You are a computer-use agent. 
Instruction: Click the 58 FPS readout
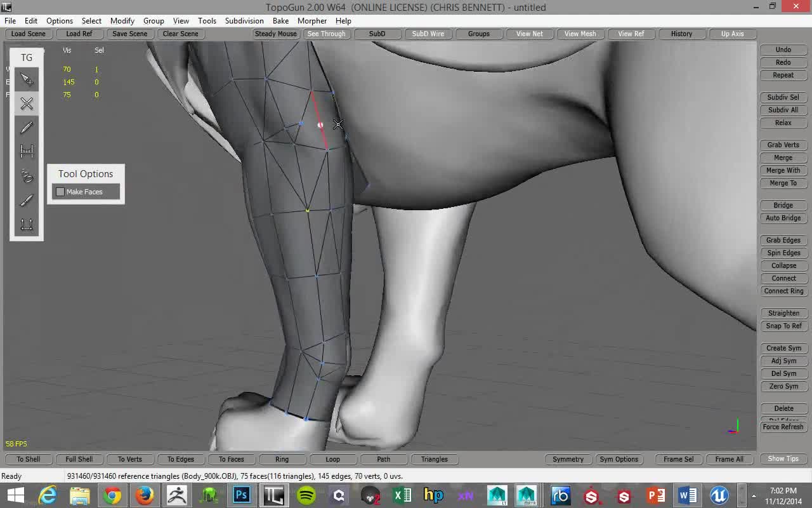pyautogui.click(x=16, y=444)
